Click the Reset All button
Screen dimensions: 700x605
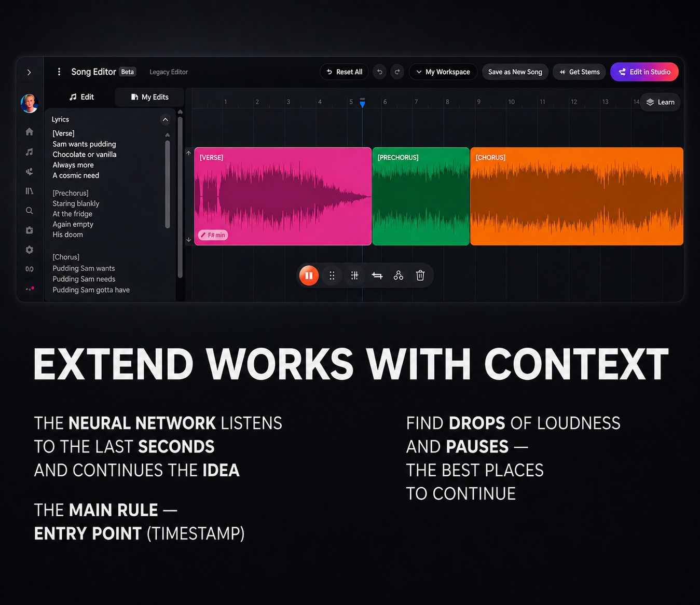pos(344,72)
